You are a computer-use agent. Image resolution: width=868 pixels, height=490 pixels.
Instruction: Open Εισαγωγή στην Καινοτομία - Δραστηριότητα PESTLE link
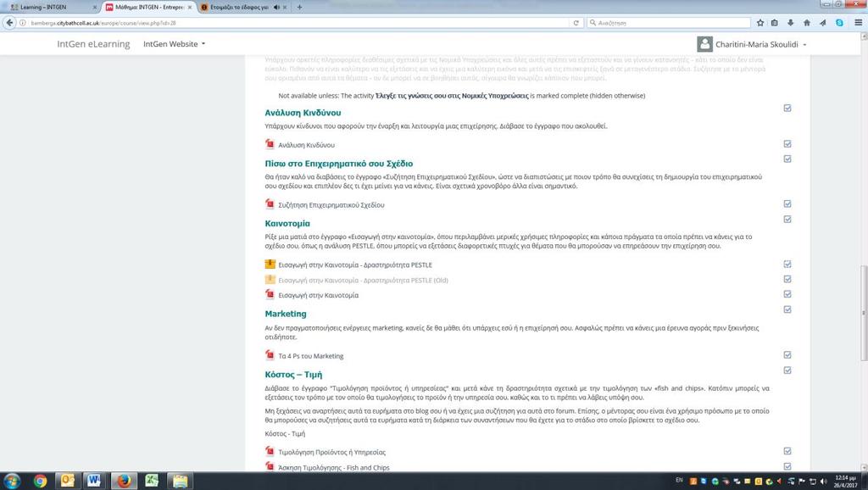click(355, 264)
